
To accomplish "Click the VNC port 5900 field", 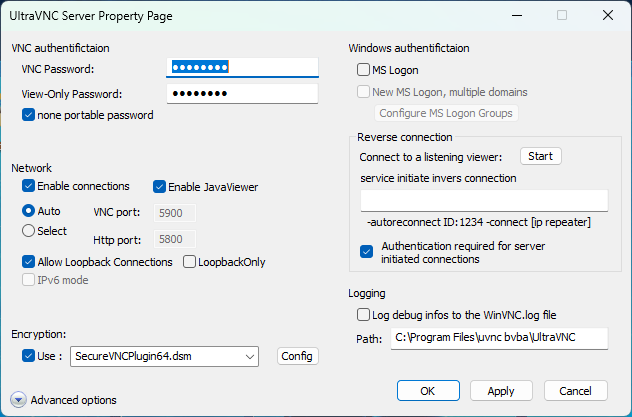I will point(175,213).
